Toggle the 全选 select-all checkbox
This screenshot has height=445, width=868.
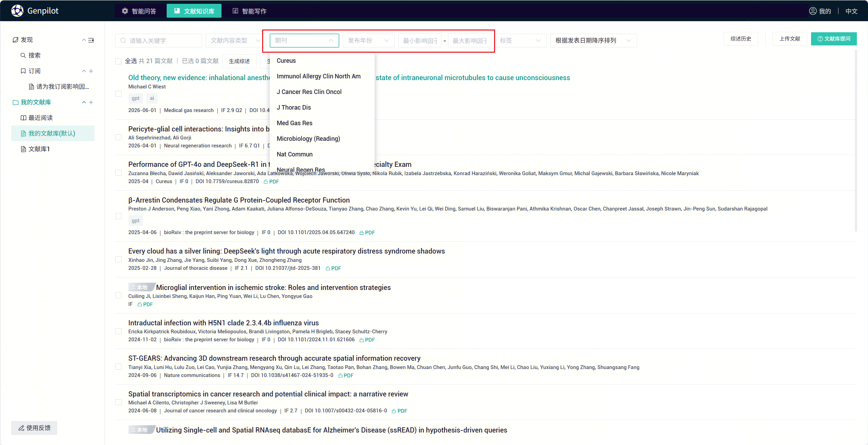pyautogui.click(x=118, y=61)
